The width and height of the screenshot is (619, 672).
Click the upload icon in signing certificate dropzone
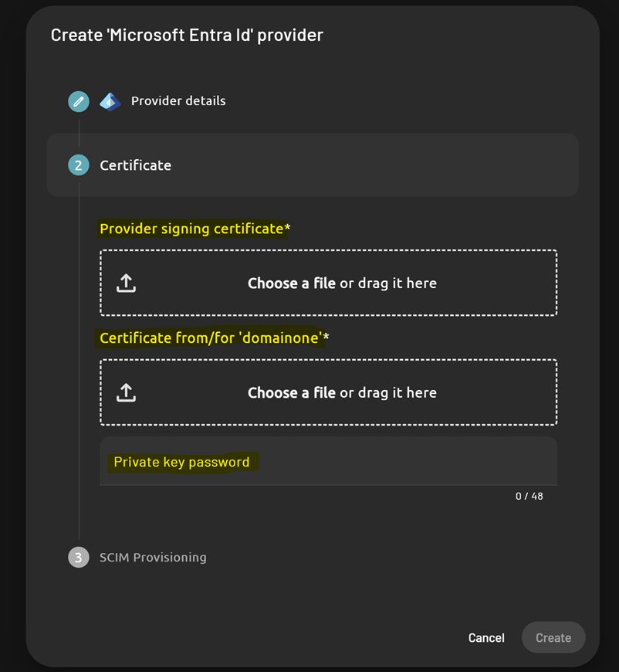(126, 283)
